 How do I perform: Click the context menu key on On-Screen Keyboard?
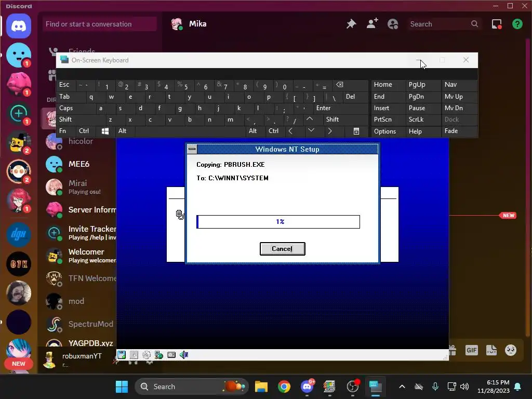pos(356,131)
